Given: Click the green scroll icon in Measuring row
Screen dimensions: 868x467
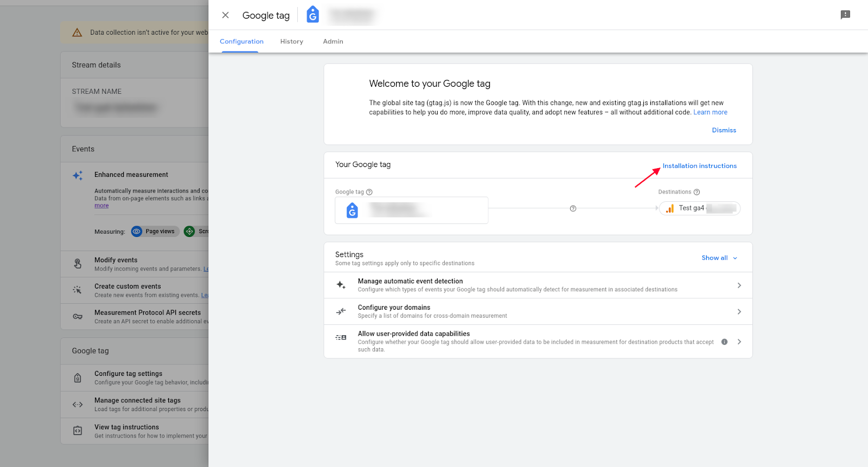Looking at the screenshot, I should tap(189, 232).
